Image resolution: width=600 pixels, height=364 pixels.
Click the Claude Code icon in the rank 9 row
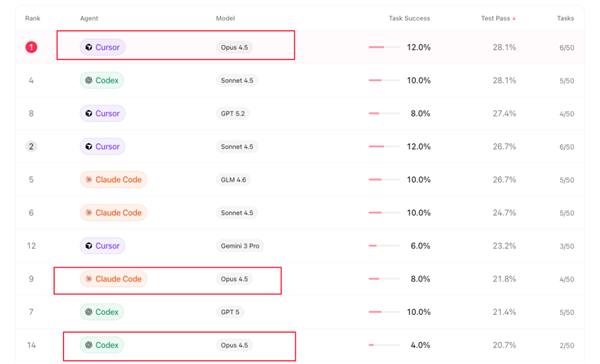coord(89,279)
